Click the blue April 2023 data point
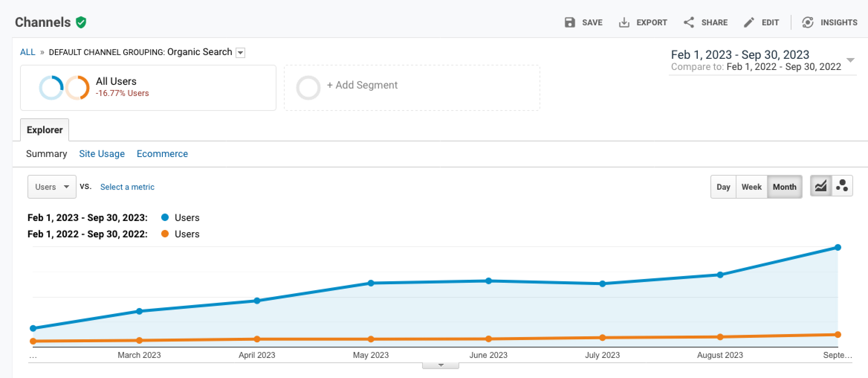This screenshot has width=868, height=378. (257, 301)
